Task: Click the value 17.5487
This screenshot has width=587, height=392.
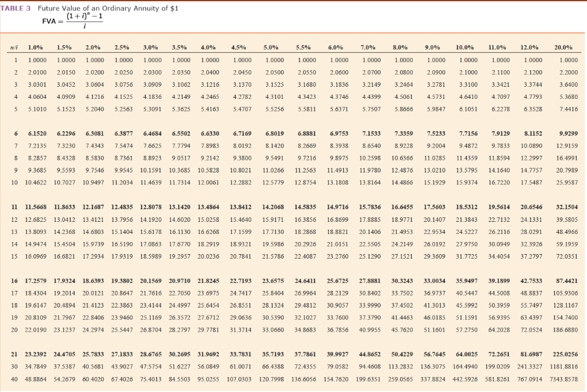Action: click(x=532, y=183)
